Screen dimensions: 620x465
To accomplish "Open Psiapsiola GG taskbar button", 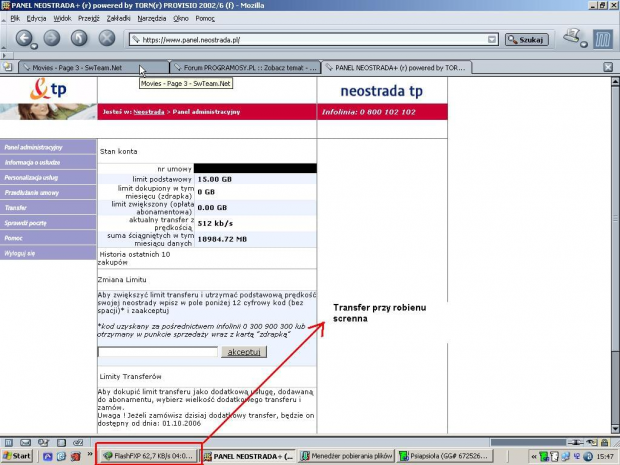I will point(445,456).
